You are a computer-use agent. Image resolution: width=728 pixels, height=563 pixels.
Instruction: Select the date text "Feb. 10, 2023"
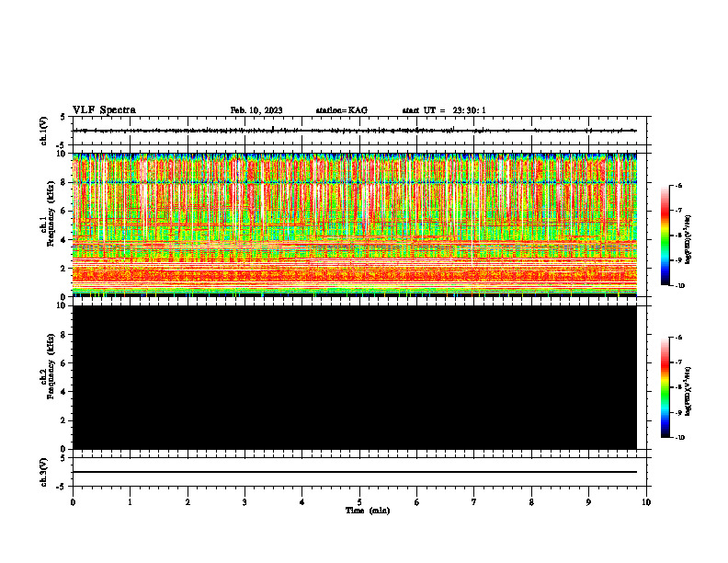tap(256, 110)
